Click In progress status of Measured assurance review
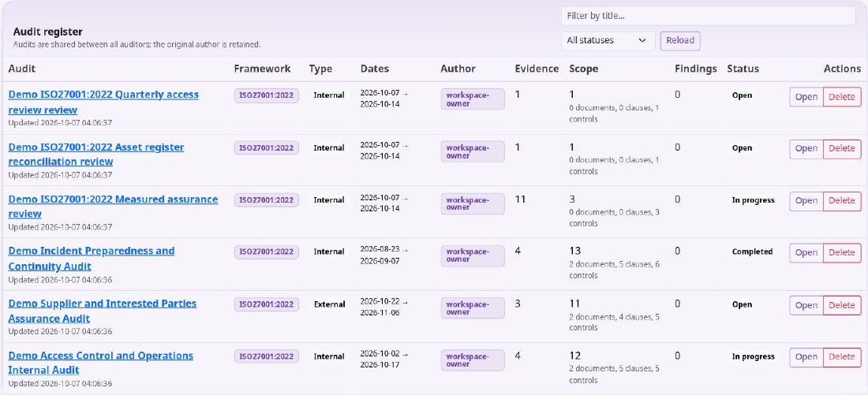 point(754,200)
